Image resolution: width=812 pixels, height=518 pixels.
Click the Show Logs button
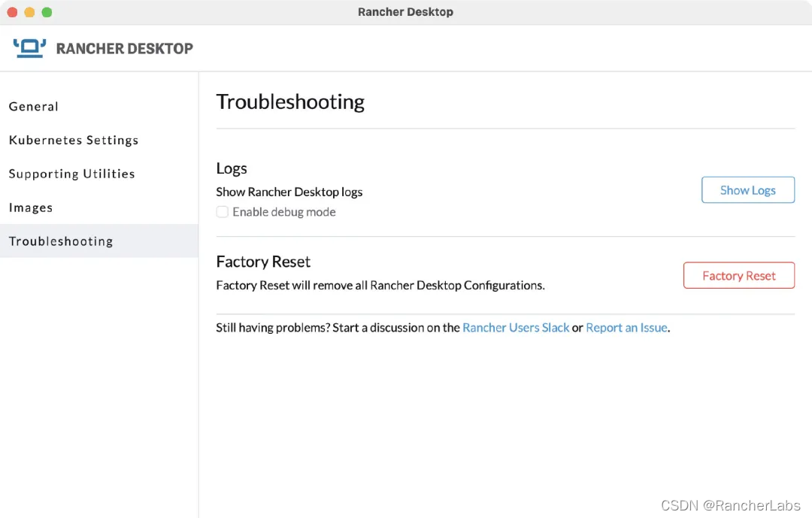[748, 190]
